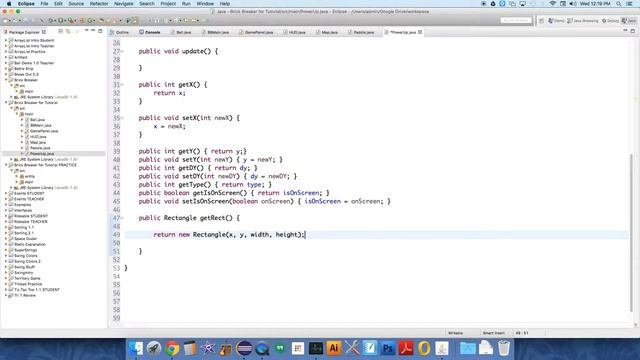Screen dimensions: 640x360
Task: Open the Project menu
Action: pos(168,4)
